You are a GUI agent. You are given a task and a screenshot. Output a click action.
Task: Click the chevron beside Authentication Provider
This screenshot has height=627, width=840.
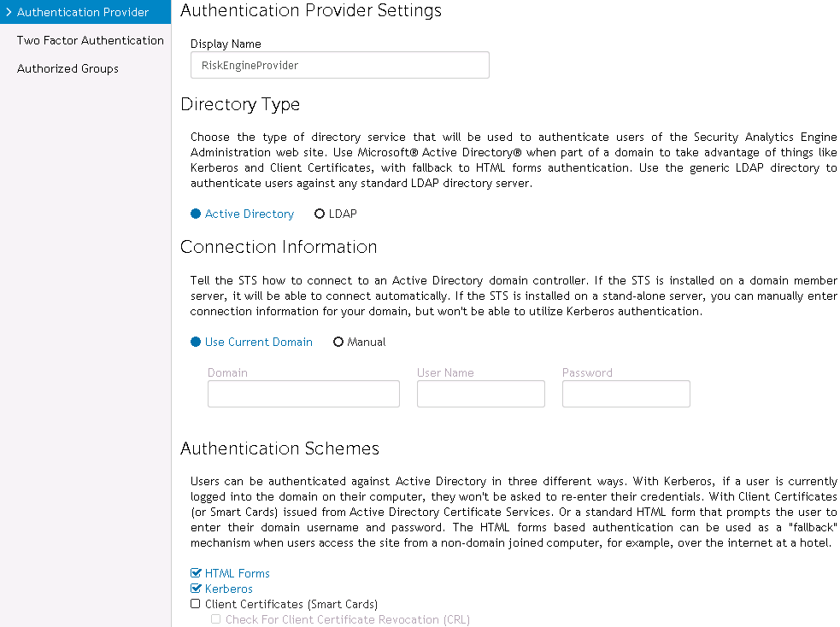click(9, 13)
